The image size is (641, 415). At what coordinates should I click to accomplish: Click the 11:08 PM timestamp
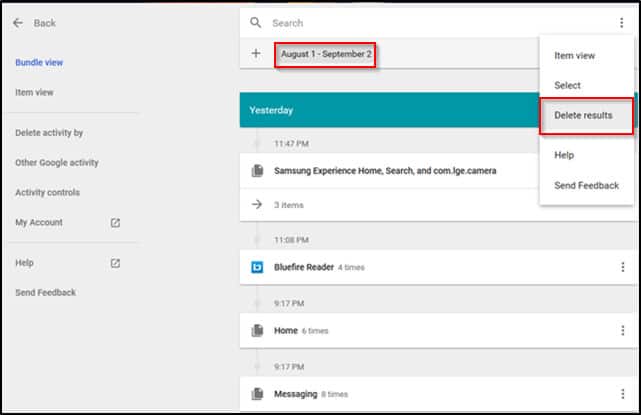pyautogui.click(x=291, y=240)
